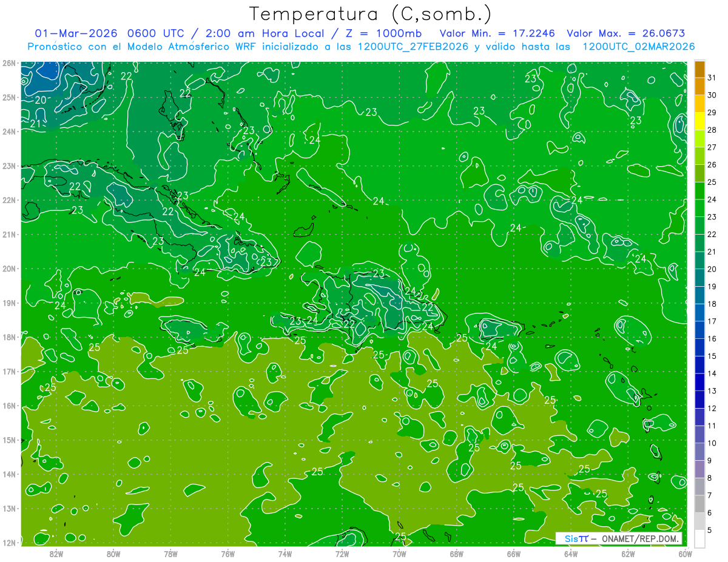Click the legend value 5
Viewport: 728px width, 562px height.
(710, 530)
